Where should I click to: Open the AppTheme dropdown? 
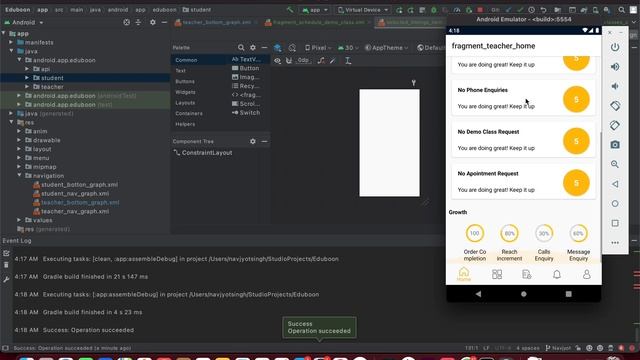(x=386, y=48)
